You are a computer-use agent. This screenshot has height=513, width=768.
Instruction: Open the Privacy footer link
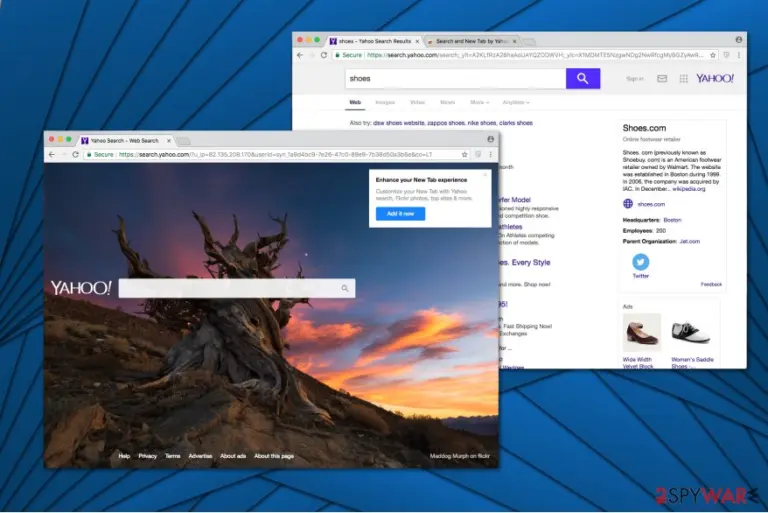[147, 456]
